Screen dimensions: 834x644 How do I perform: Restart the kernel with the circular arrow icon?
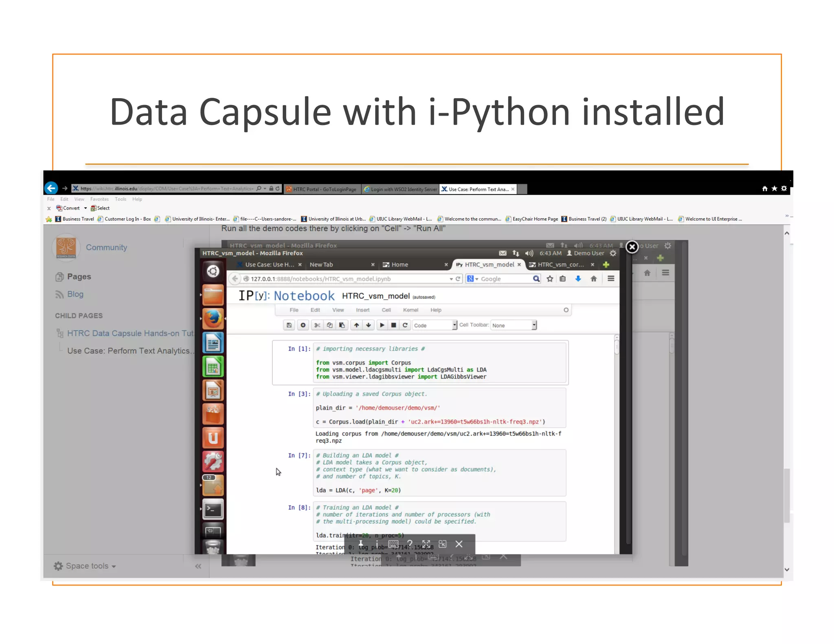coord(405,325)
